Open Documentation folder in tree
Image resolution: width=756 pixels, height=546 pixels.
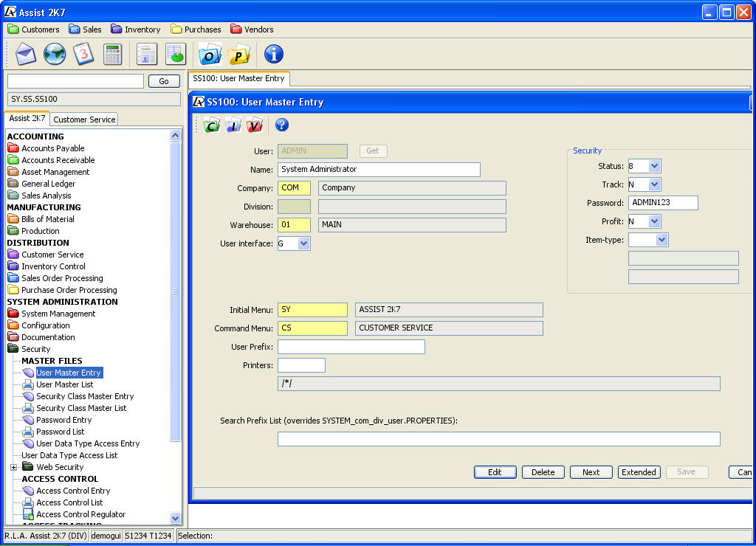pos(41,337)
